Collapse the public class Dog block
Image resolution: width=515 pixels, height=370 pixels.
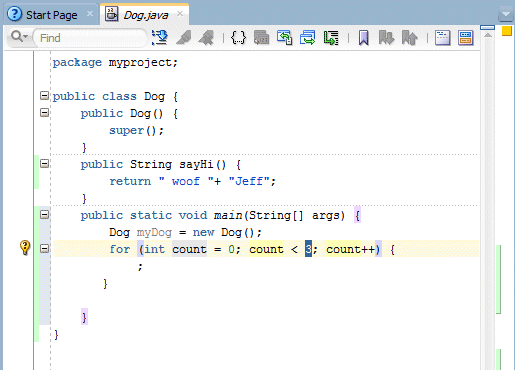pyautogui.click(x=44, y=96)
